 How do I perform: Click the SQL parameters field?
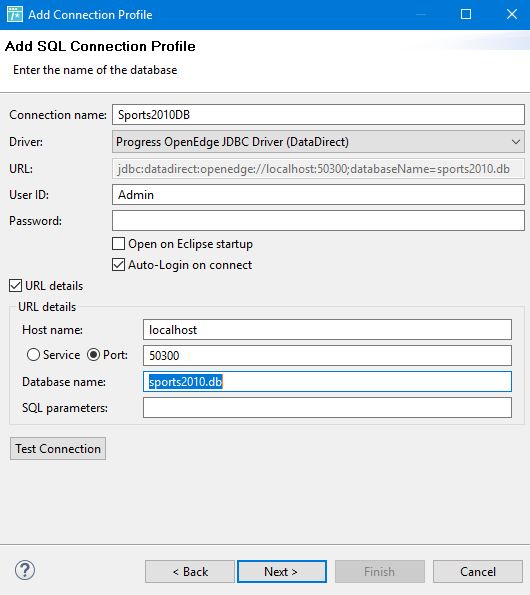point(327,408)
